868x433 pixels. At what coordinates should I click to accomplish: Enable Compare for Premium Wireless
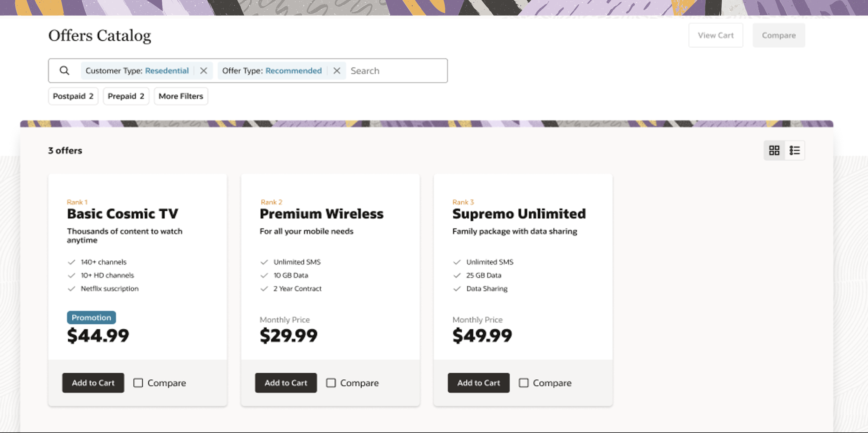pos(331,383)
